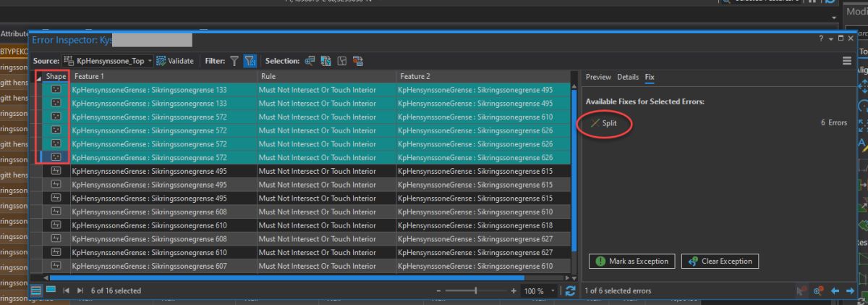
Task: Click the refresh table icon
Action: [x=570, y=291]
